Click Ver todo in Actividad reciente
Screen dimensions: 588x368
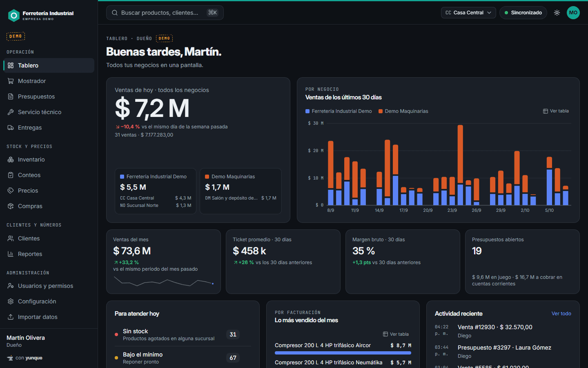coord(561,314)
